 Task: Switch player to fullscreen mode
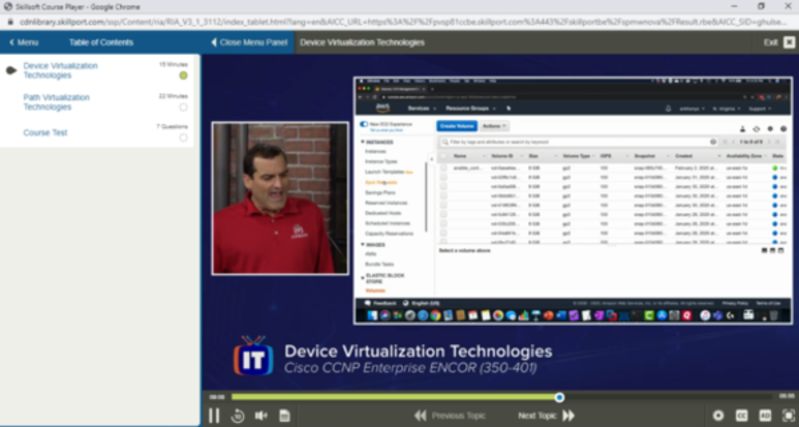click(788, 416)
